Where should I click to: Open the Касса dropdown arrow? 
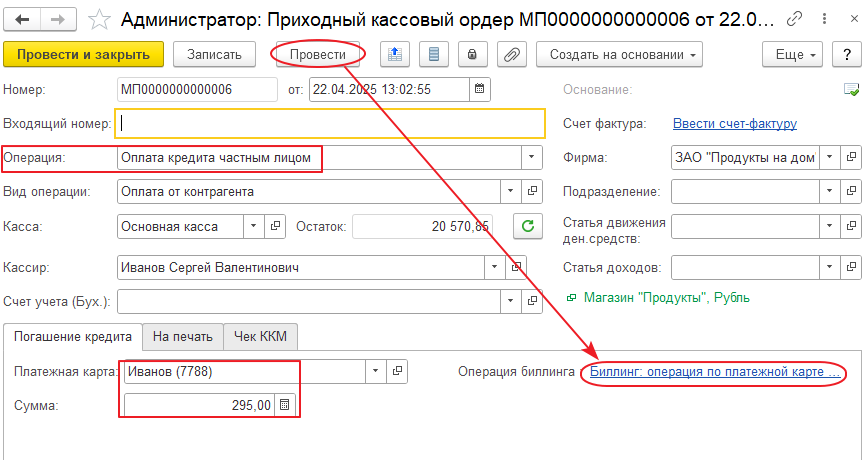click(252, 226)
